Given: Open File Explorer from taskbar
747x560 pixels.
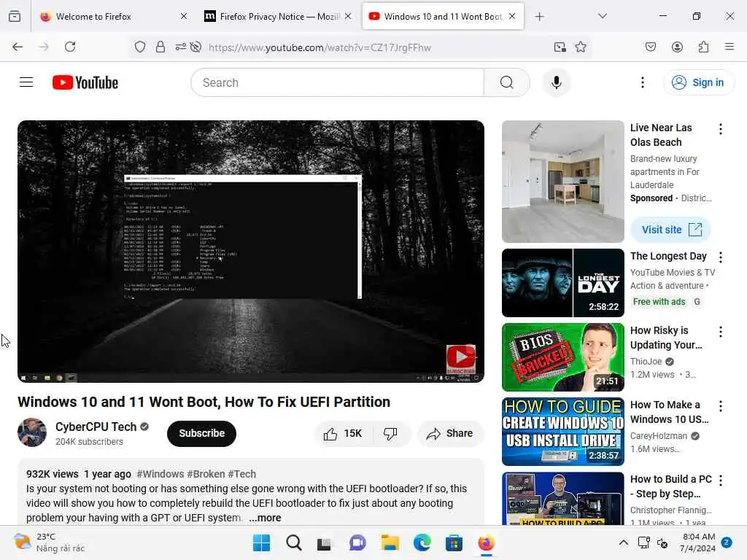Looking at the screenshot, I should tap(390, 542).
